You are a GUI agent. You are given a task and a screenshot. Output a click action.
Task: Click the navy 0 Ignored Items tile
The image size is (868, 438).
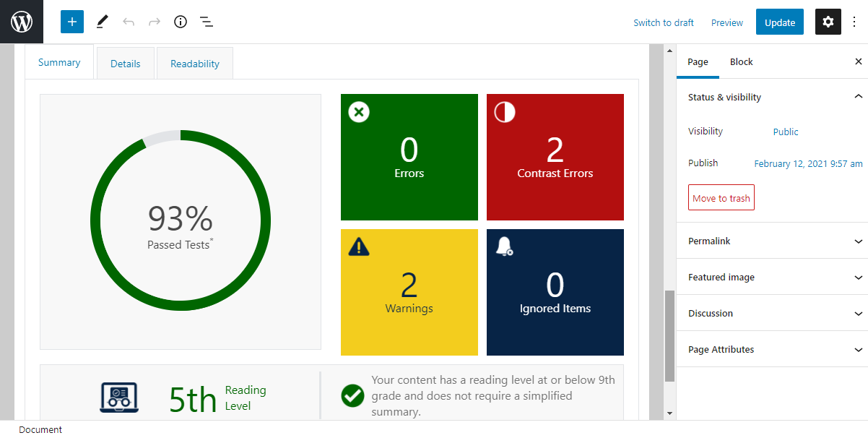click(555, 292)
